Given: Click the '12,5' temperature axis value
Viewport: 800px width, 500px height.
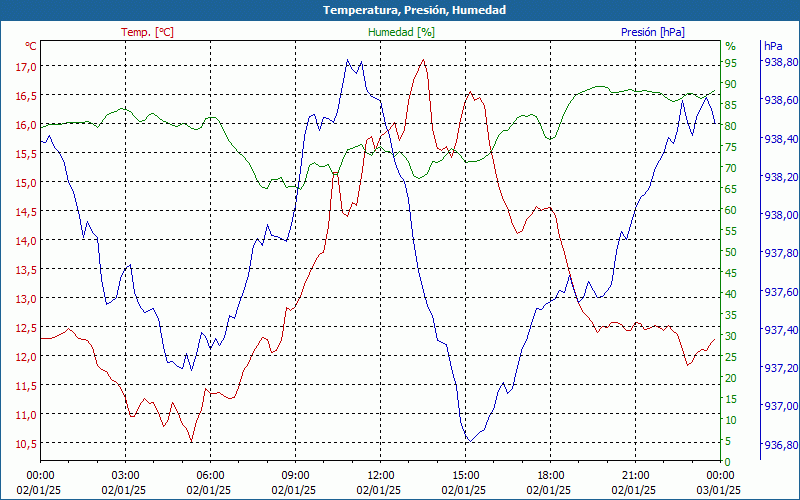Looking at the screenshot, I should point(24,328).
